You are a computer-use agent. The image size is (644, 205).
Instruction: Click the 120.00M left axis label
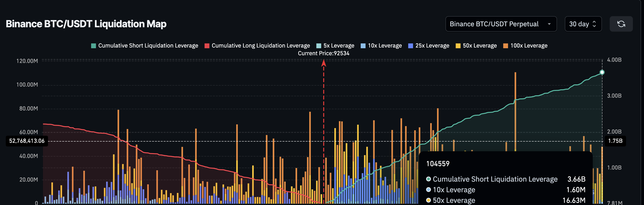pyautogui.click(x=27, y=61)
